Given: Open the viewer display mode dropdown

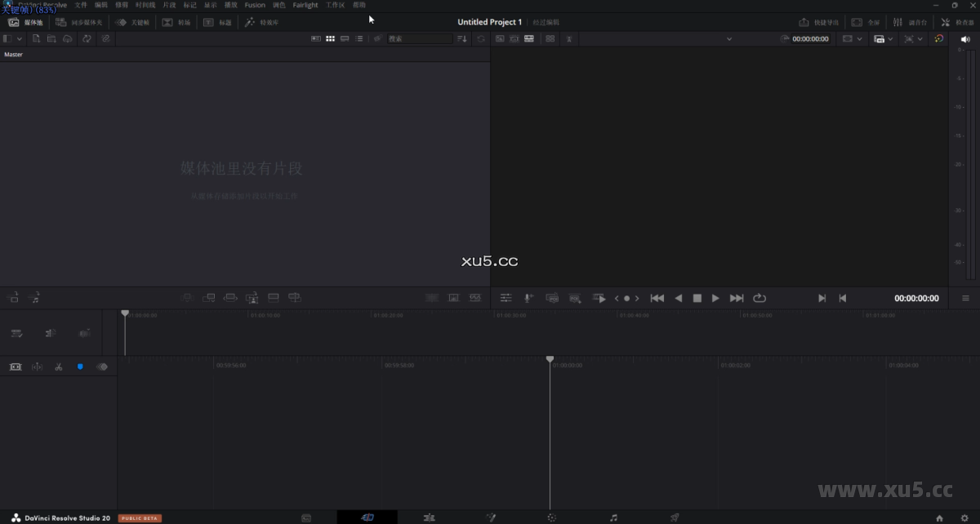Looking at the screenshot, I should [x=890, y=38].
